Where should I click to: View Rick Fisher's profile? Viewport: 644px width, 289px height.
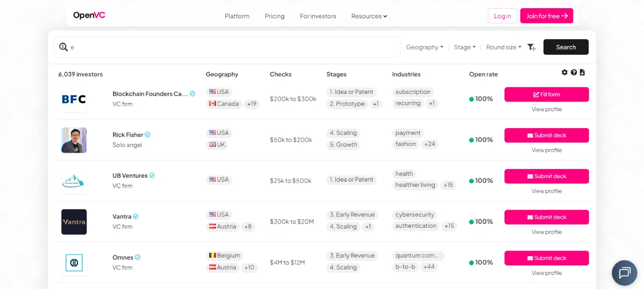546,150
